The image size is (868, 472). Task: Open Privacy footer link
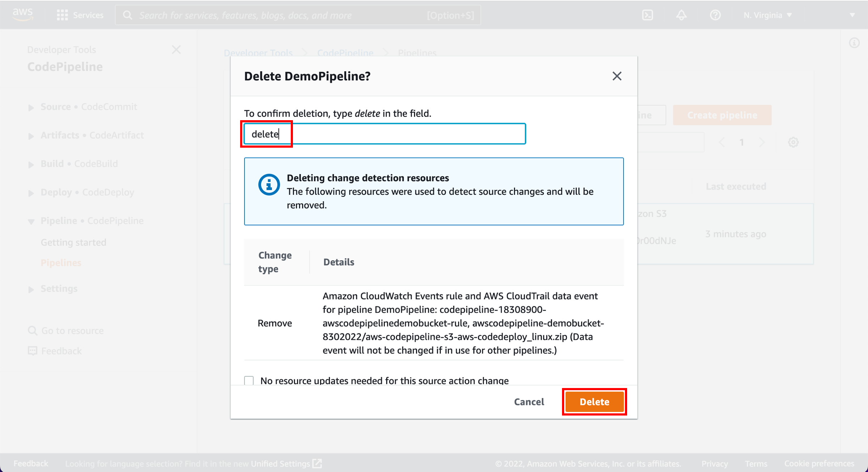click(715, 464)
